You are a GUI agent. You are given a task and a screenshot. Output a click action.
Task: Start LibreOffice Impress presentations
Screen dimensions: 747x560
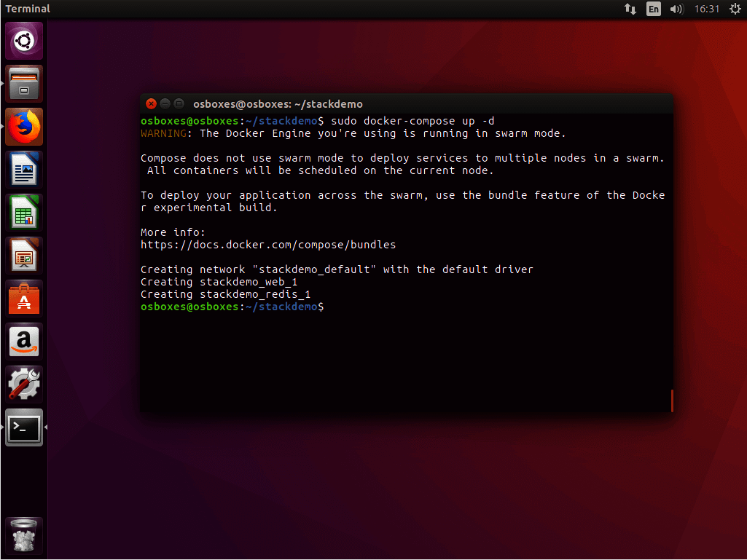point(24,255)
